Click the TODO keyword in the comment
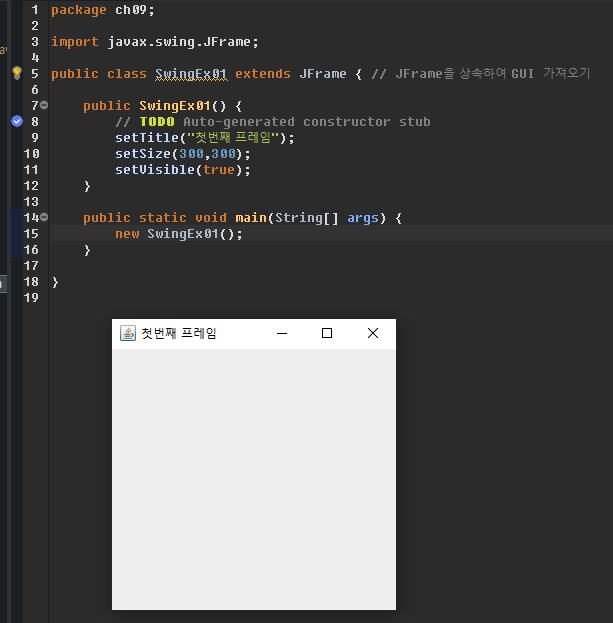The height and width of the screenshot is (623, 613). (x=157, y=122)
